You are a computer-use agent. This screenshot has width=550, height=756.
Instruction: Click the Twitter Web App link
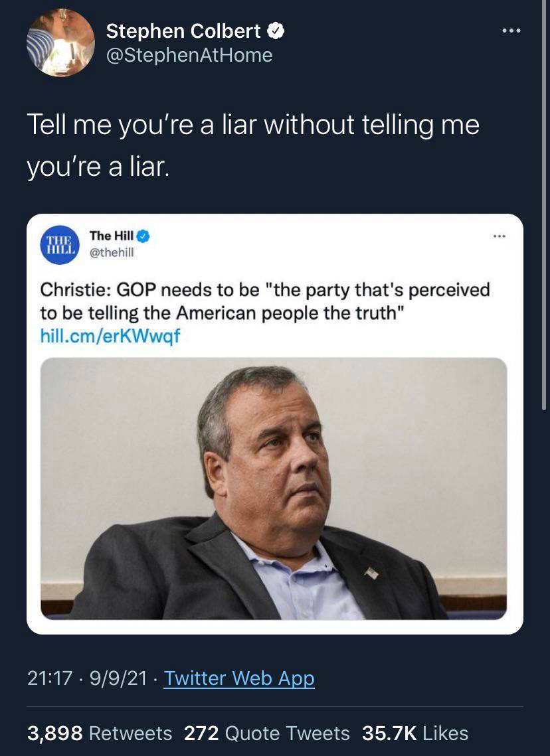coord(238,678)
